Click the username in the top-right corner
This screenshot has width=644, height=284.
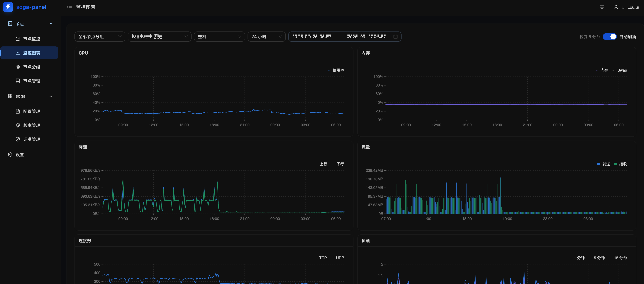pyautogui.click(x=631, y=7)
